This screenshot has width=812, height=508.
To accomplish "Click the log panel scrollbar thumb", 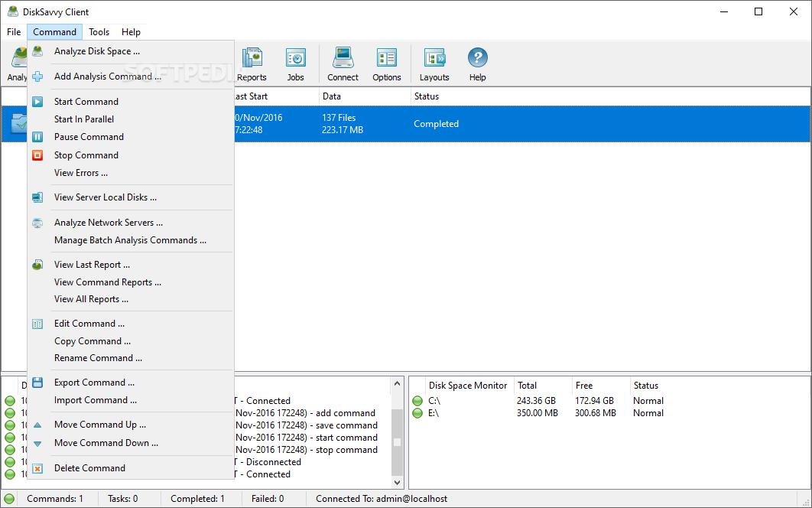I will coord(397,442).
